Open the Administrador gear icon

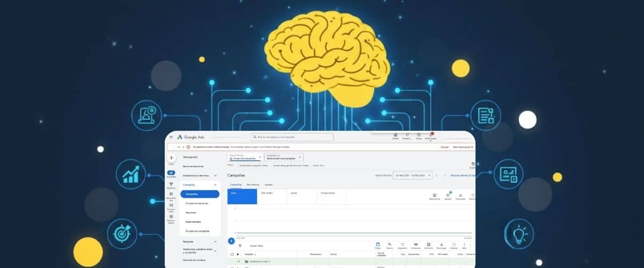tap(171, 217)
